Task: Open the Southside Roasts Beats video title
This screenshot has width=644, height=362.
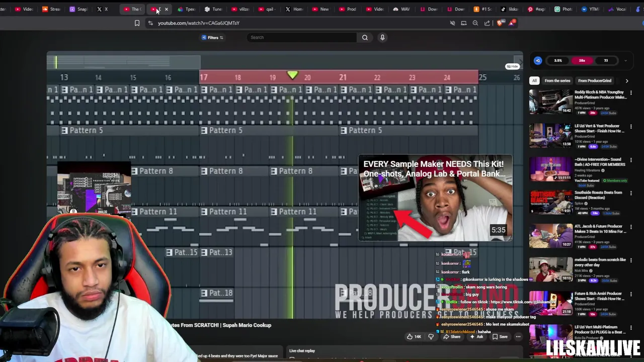Action: pyautogui.click(x=599, y=195)
